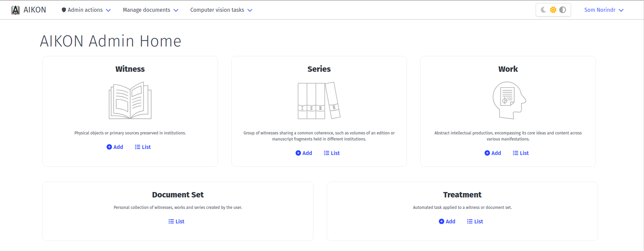Viewport: 644px width, 251px height.
Task: Click the Som Norindr username text
Action: click(x=600, y=10)
